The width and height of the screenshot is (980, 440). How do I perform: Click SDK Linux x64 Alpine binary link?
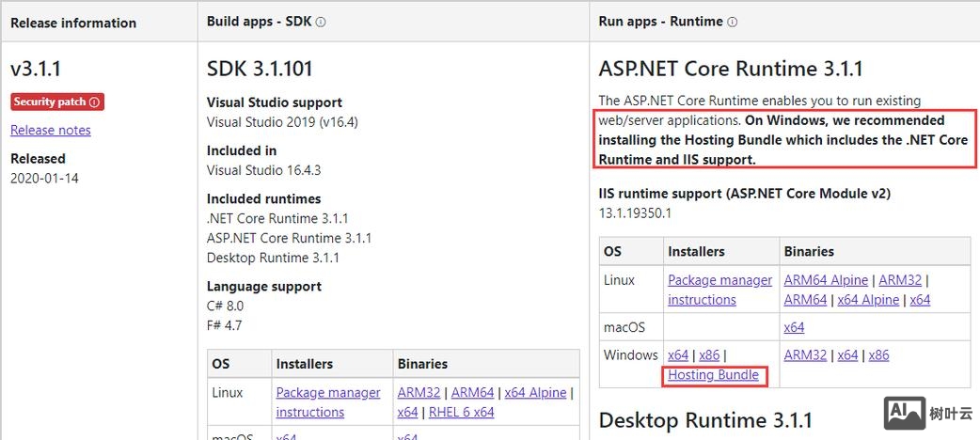click(535, 393)
